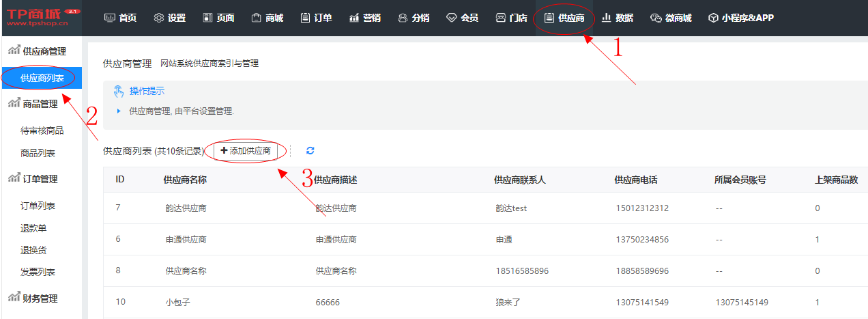
Task: Click the 韵达供应商 name cell
Action: pos(186,208)
